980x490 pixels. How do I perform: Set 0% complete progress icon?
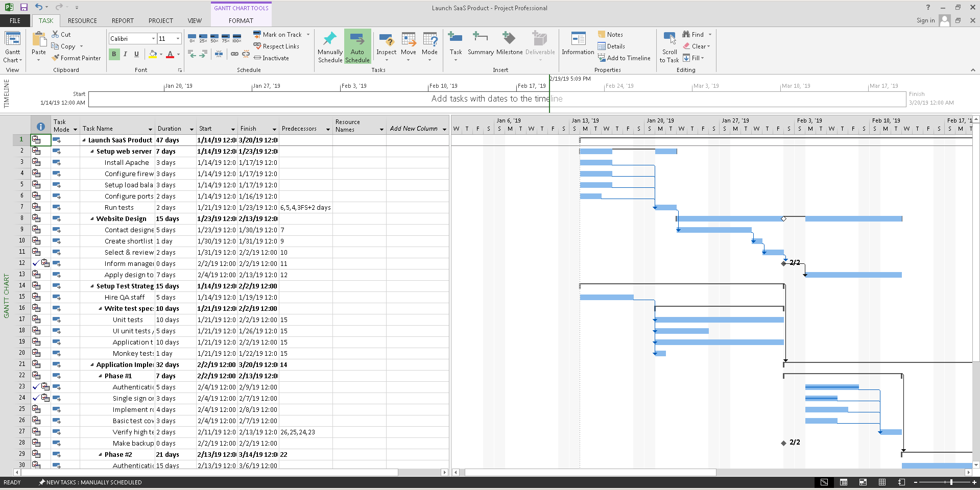[x=192, y=38]
